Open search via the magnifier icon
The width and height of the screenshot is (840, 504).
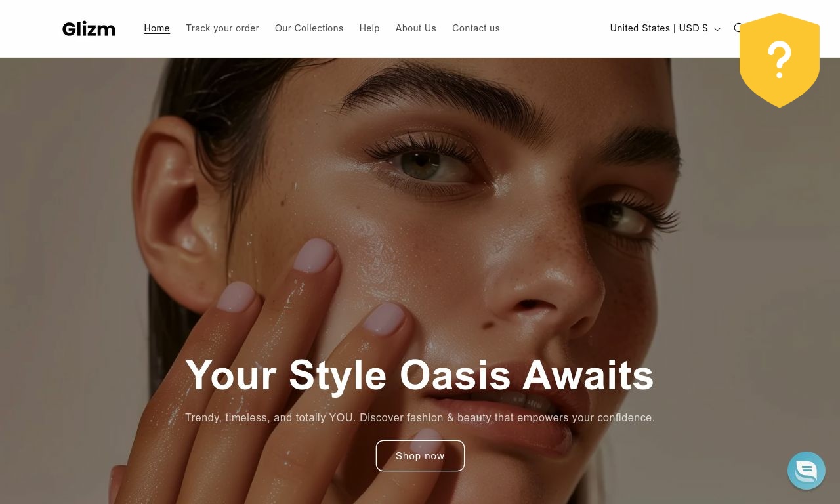coord(737,28)
